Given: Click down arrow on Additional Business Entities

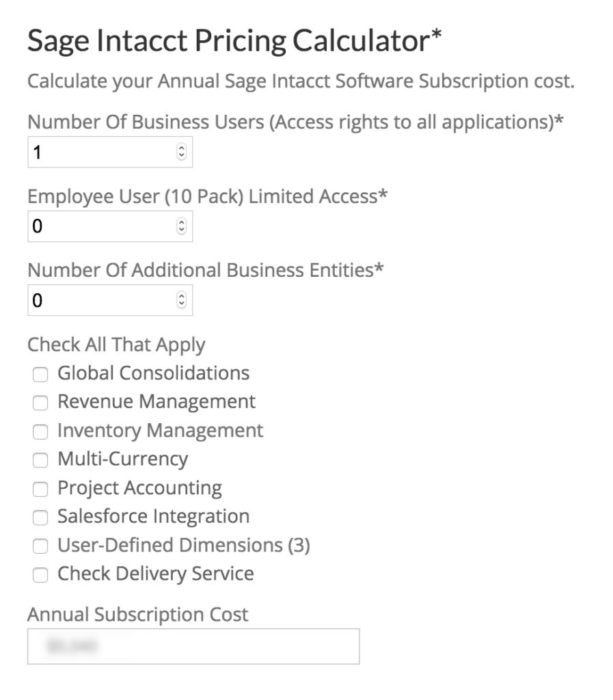Looking at the screenshot, I should pyautogui.click(x=182, y=304).
